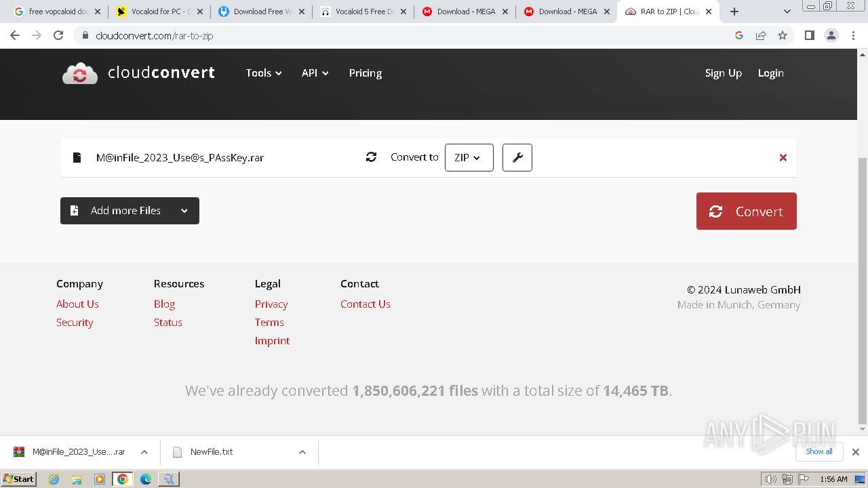Click the volume speaker tray icon
Viewport: 868px width, 488px height.
click(770, 479)
